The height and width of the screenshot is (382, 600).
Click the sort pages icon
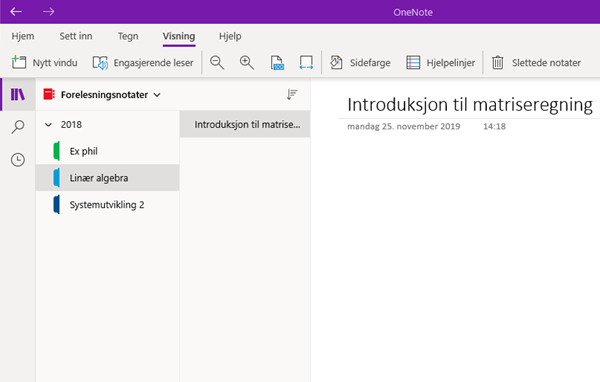292,94
